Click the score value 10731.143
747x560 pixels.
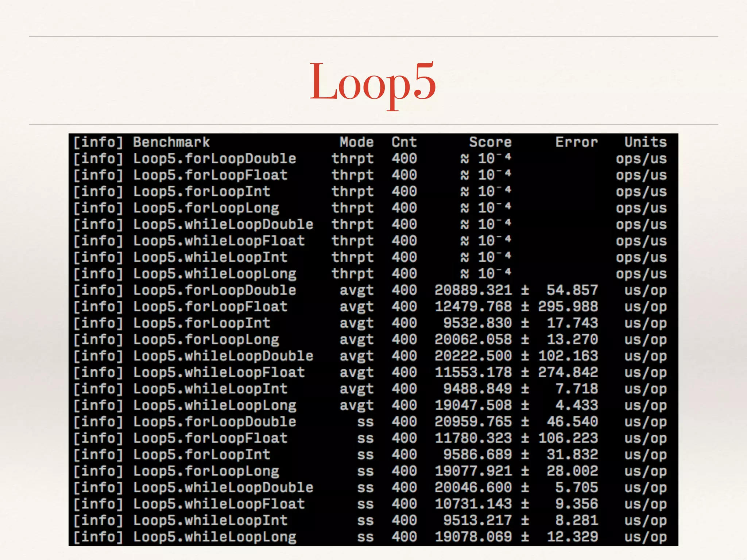(x=473, y=504)
